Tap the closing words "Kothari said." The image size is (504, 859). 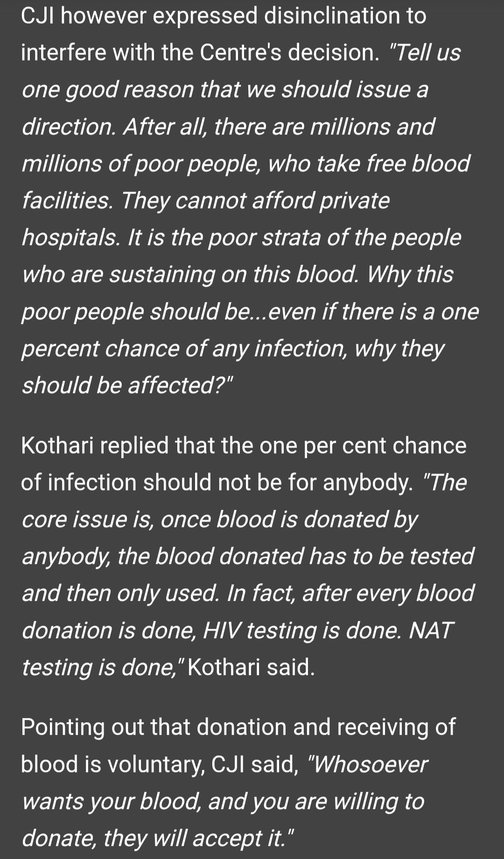coord(251,668)
